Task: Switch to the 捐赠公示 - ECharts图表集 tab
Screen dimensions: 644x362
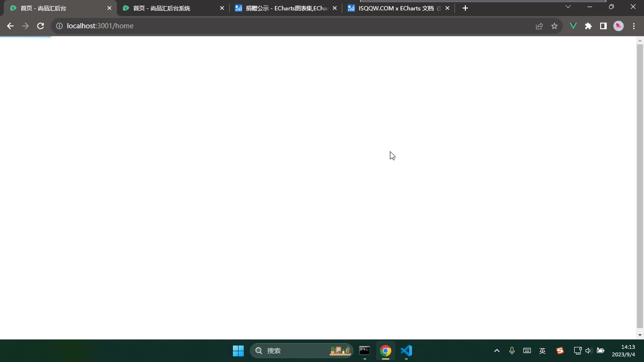Action: (x=285, y=8)
